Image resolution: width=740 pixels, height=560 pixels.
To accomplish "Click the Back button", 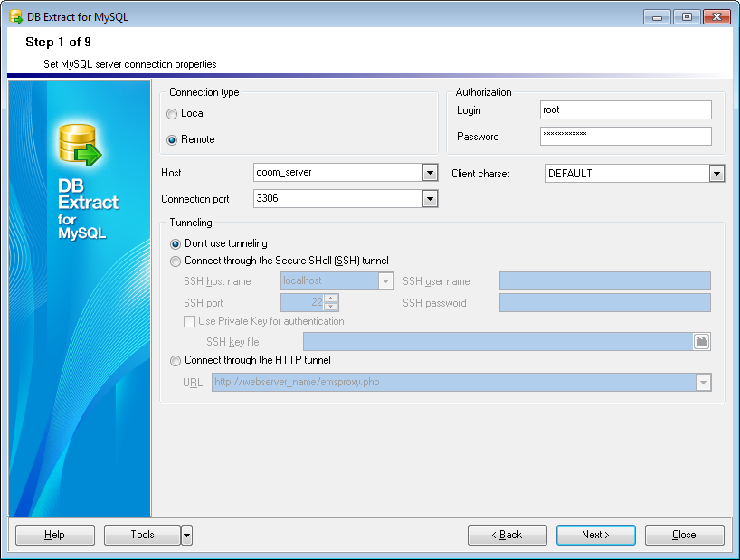I will click(x=507, y=536).
